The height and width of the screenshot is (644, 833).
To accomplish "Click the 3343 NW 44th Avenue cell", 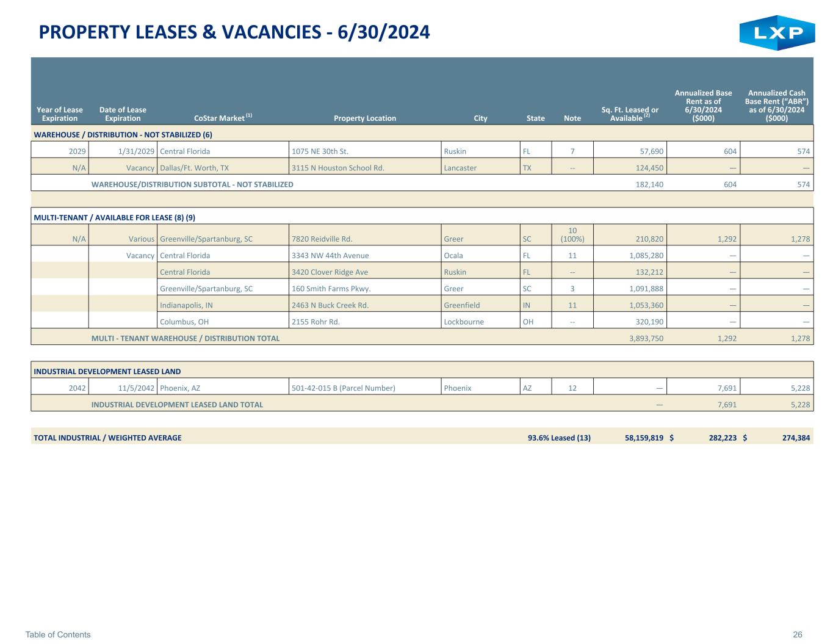I will coord(330,256).
